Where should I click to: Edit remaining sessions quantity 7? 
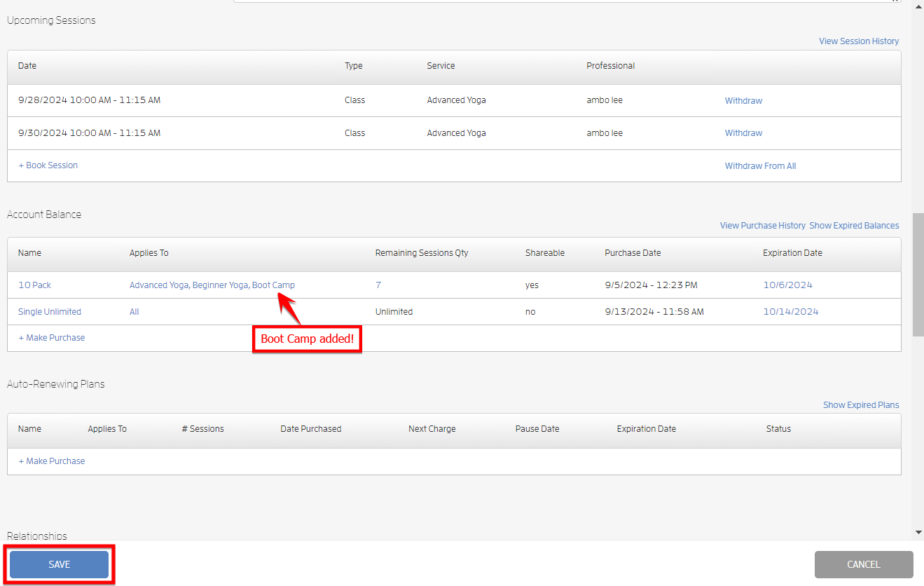point(378,285)
